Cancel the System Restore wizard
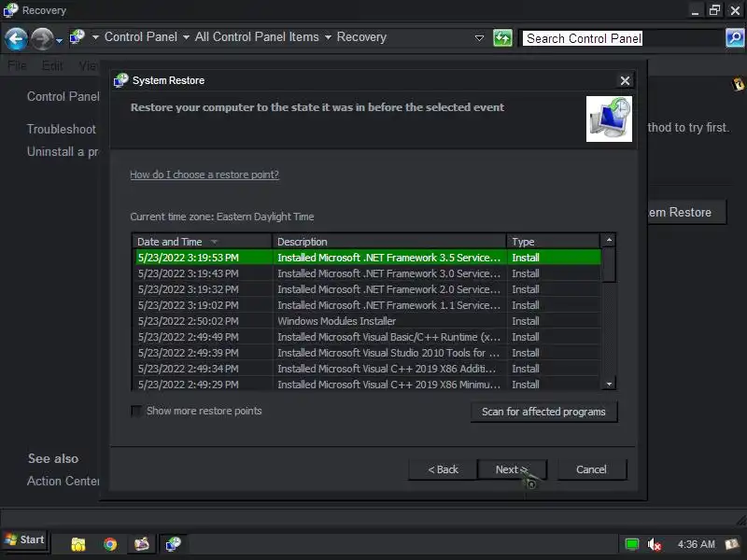Viewport: 747px width, 560px height. click(591, 469)
